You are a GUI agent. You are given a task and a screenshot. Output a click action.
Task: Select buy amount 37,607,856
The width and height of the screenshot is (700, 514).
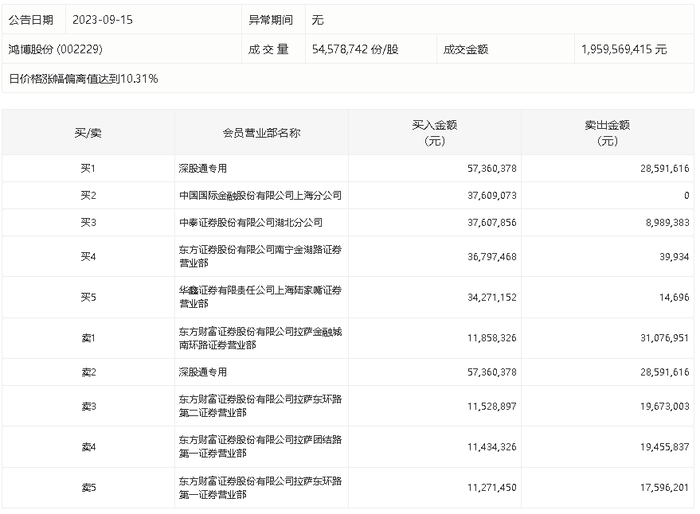492,222
